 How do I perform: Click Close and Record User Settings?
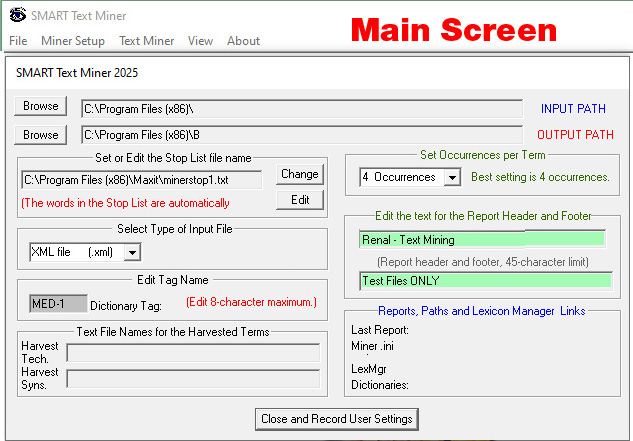click(x=337, y=419)
